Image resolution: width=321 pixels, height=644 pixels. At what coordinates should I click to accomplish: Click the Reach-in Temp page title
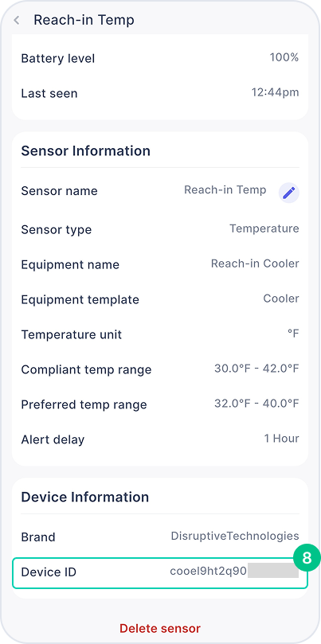[x=84, y=20]
